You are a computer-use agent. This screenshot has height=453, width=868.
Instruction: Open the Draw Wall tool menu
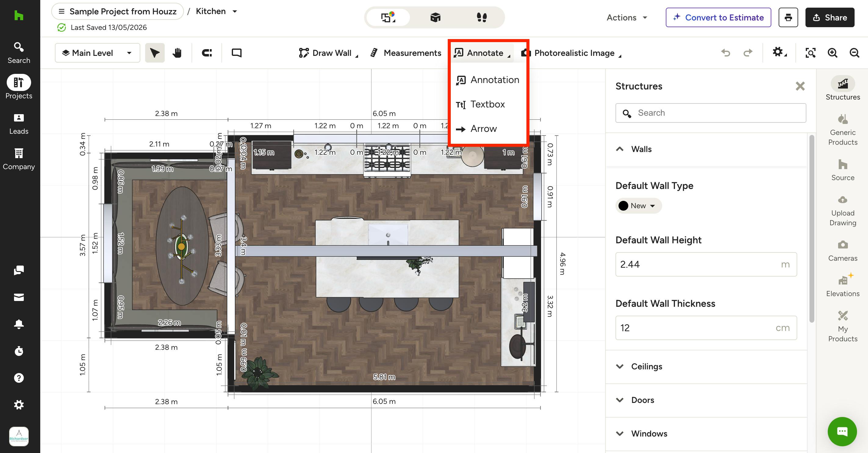[328, 53]
